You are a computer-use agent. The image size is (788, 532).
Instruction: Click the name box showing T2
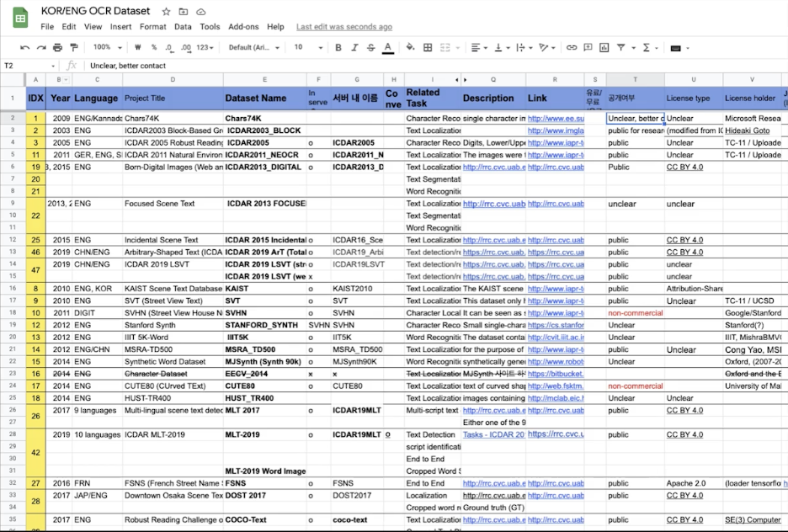click(x=29, y=66)
